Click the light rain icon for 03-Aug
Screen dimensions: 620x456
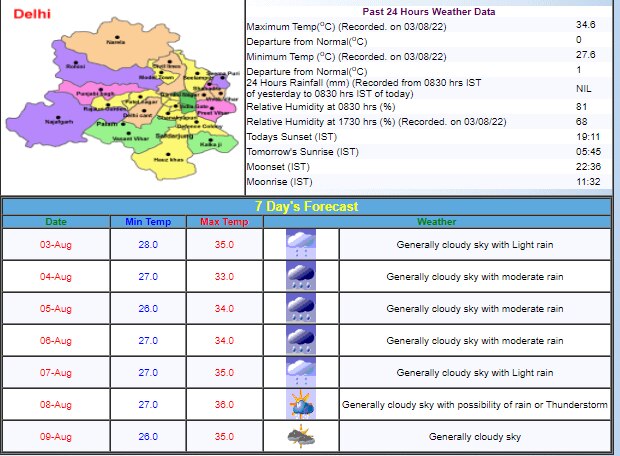coord(301,244)
